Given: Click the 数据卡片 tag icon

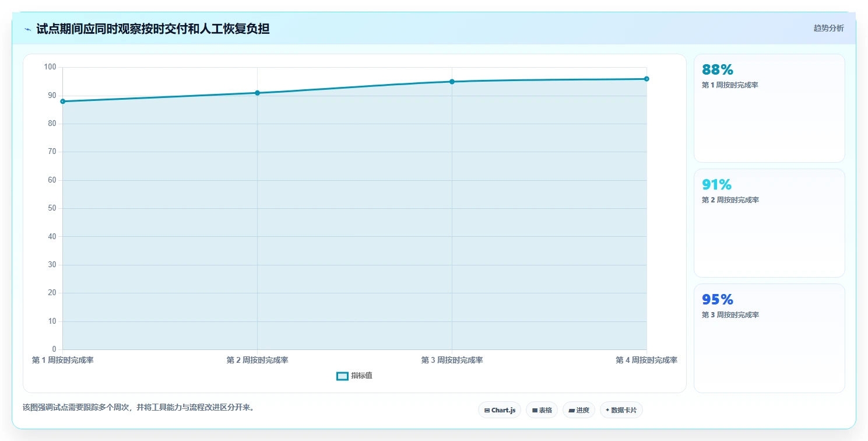Looking at the screenshot, I should [607, 410].
